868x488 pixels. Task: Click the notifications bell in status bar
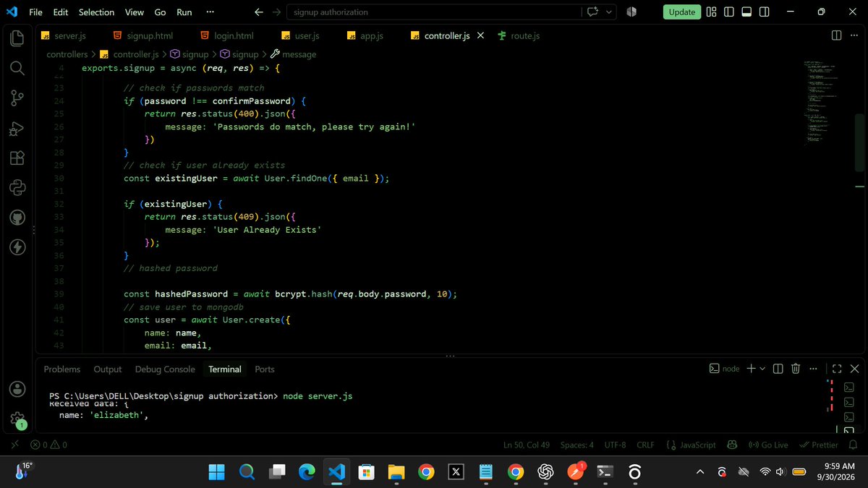[854, 445]
